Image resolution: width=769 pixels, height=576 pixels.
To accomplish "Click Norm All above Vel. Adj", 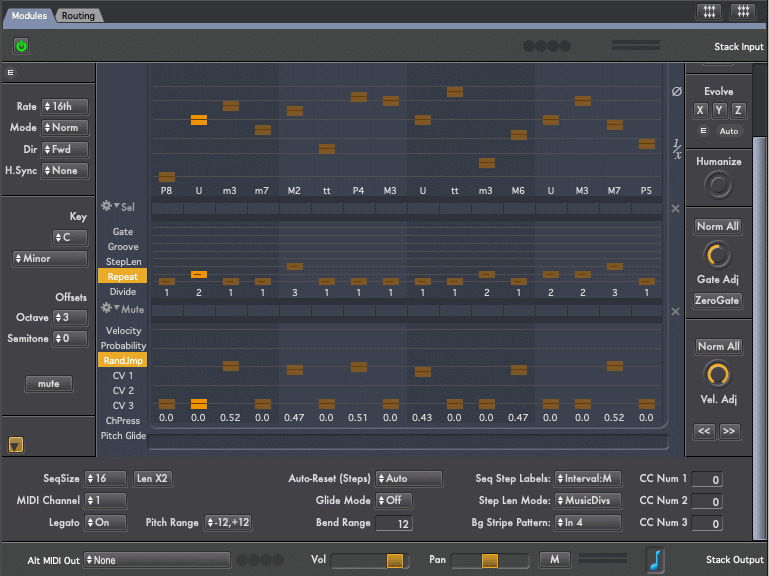I will coord(718,346).
